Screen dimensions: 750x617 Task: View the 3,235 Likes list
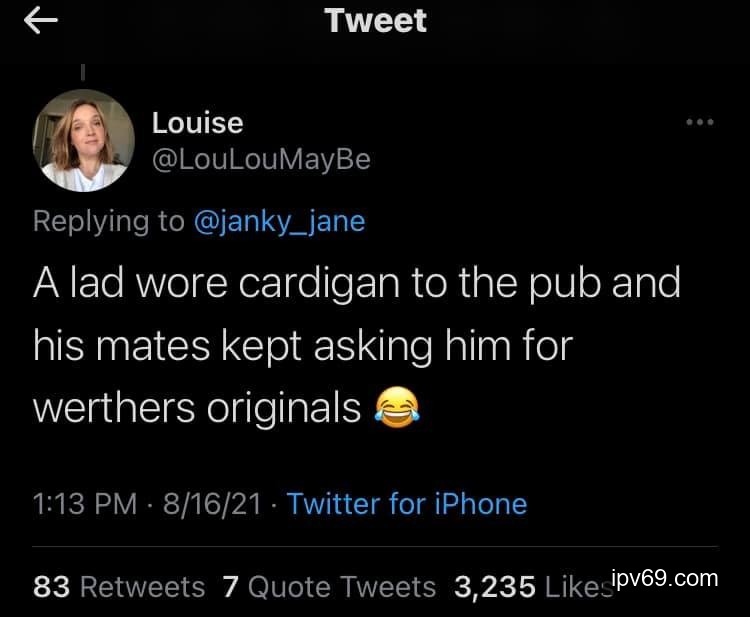[x=530, y=587]
